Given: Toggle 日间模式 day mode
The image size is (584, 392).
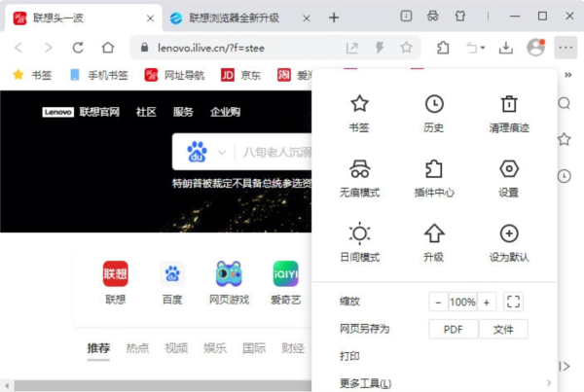Looking at the screenshot, I should (360, 243).
